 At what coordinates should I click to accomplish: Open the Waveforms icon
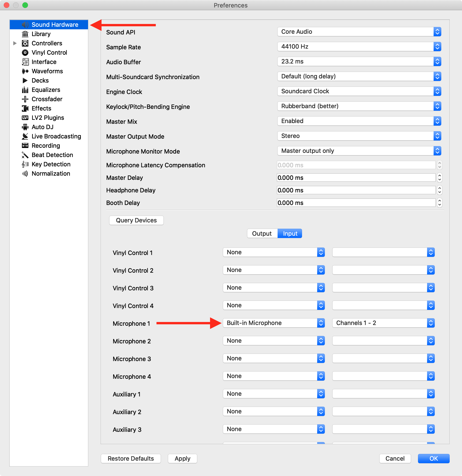pyautogui.click(x=25, y=71)
